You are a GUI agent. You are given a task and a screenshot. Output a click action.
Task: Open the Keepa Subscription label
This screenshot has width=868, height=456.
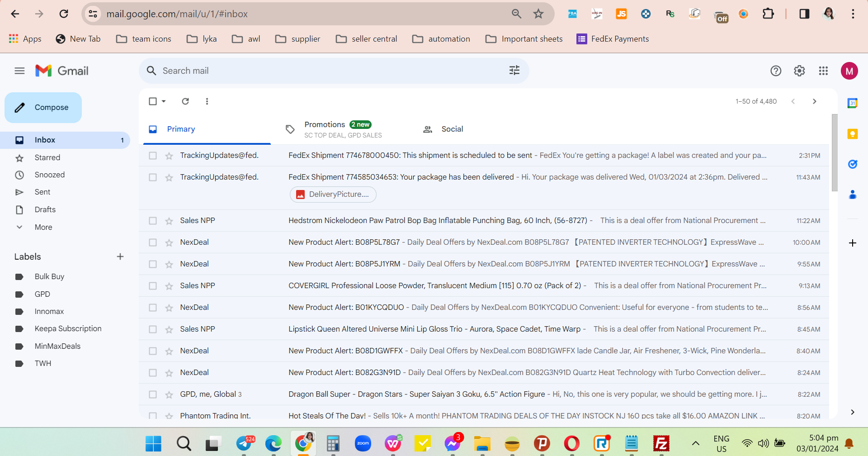[68, 329]
